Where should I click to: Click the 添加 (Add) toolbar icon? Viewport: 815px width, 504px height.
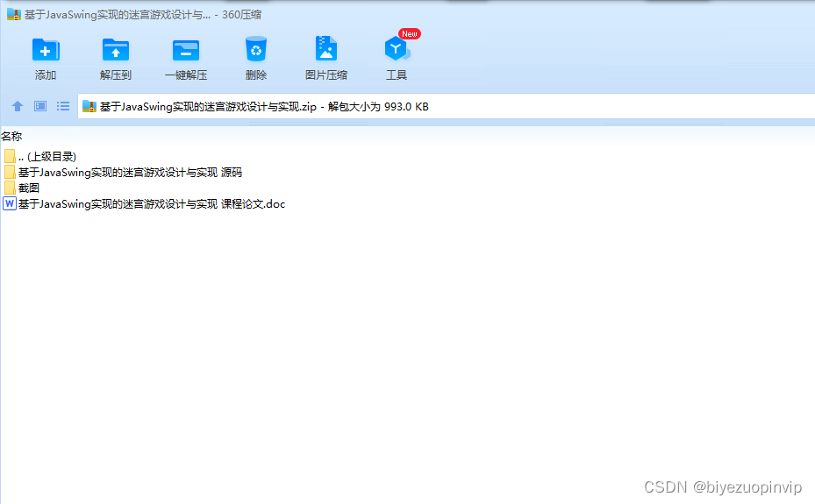point(46,50)
